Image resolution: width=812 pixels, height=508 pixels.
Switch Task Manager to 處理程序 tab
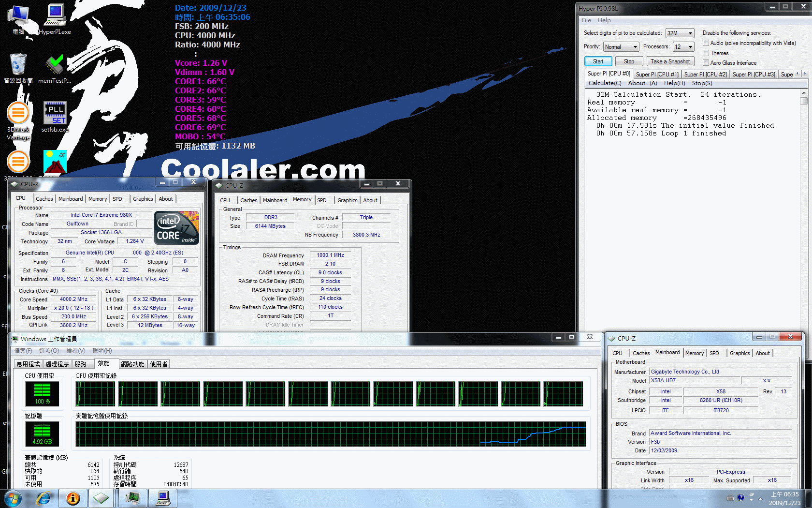[58, 364]
